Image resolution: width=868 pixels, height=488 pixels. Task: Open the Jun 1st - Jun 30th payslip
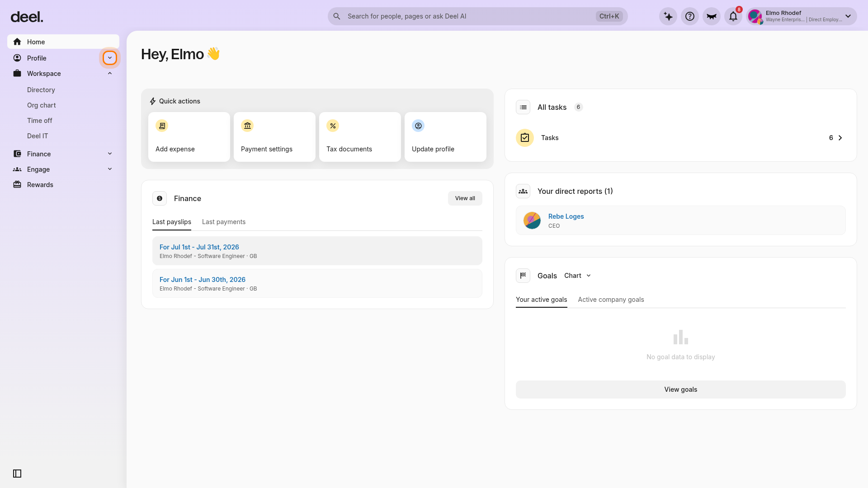point(317,283)
